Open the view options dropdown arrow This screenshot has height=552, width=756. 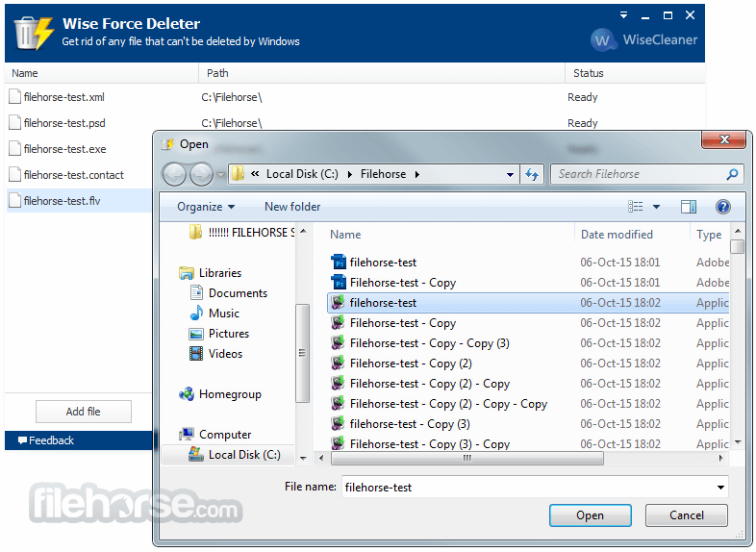pyautogui.click(x=656, y=207)
